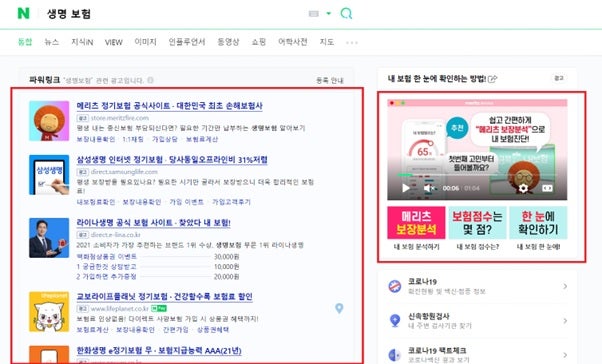The image size is (602, 364).
Task: Expand the 코로나19 row chevron
Action: coord(565,286)
